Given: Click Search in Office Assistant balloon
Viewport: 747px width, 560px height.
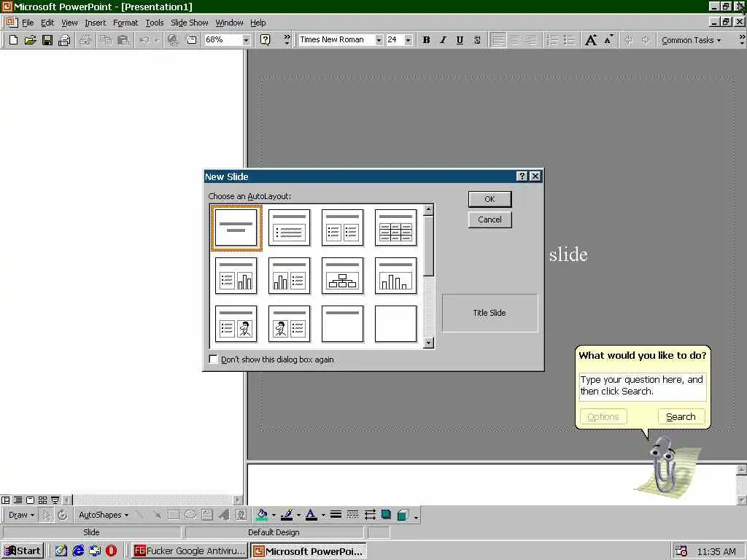Looking at the screenshot, I should click(681, 416).
